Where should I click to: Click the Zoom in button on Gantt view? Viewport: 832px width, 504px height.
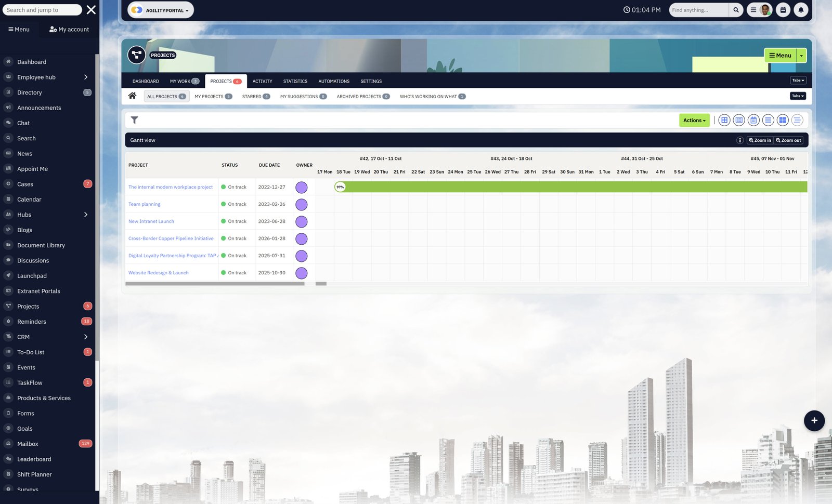point(760,140)
